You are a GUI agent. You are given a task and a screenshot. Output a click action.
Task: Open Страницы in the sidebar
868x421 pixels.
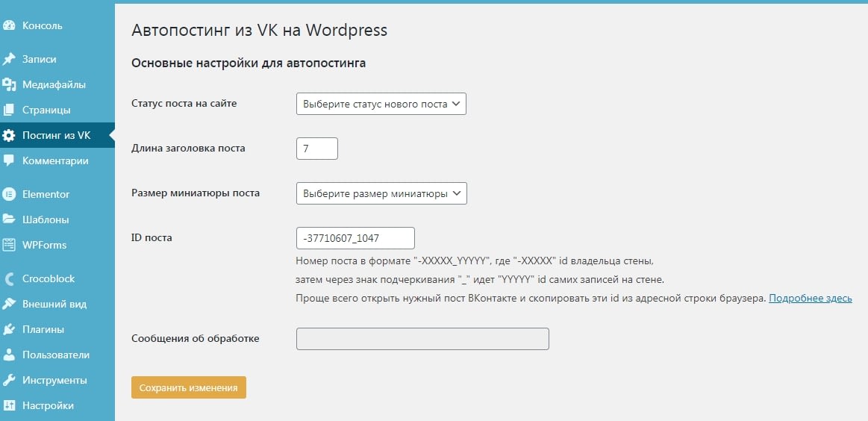46,110
